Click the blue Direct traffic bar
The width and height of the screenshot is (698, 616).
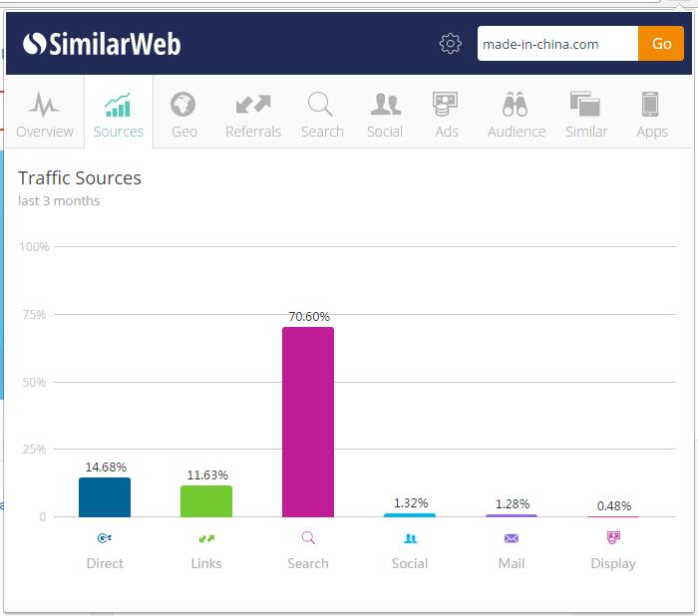(105, 496)
